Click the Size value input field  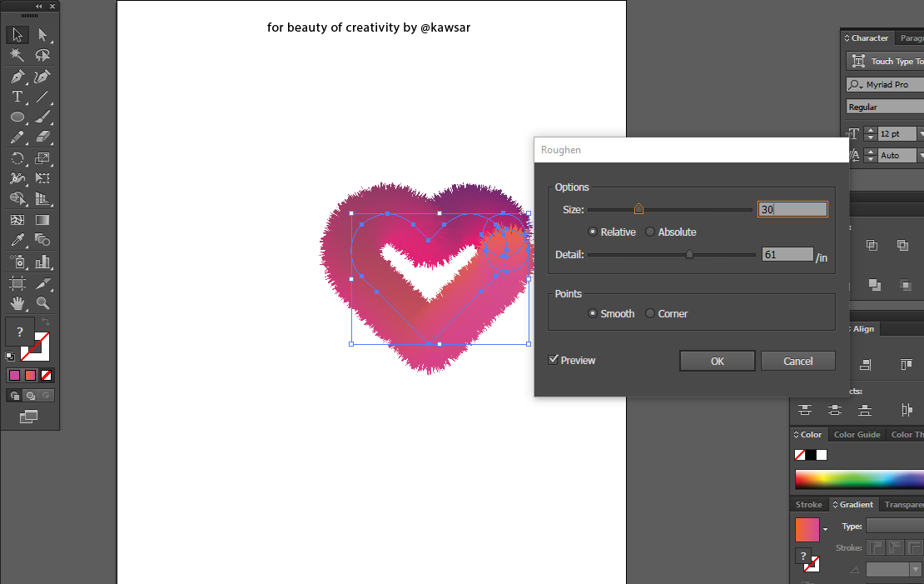point(792,209)
